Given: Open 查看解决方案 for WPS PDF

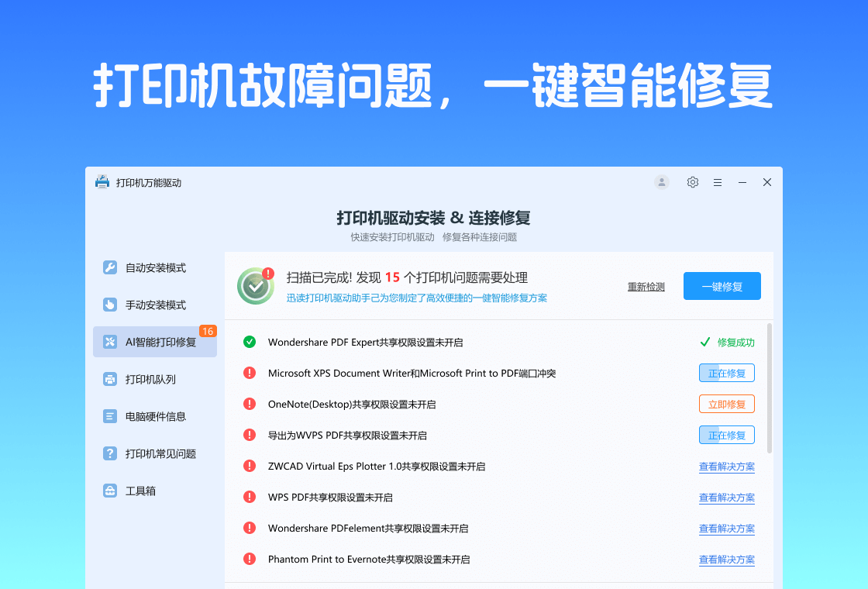Looking at the screenshot, I should [x=727, y=498].
